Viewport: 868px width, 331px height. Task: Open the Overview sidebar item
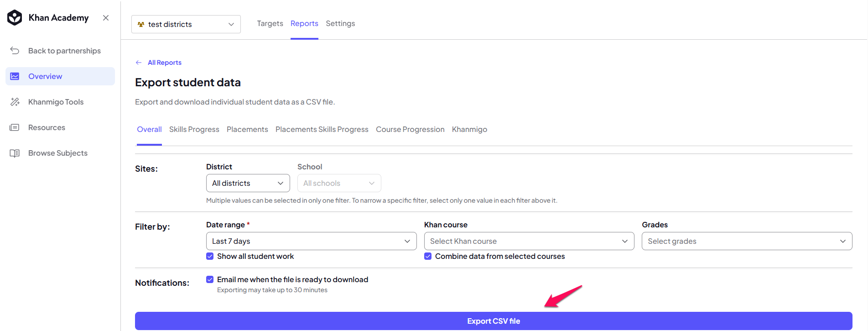pyautogui.click(x=60, y=76)
